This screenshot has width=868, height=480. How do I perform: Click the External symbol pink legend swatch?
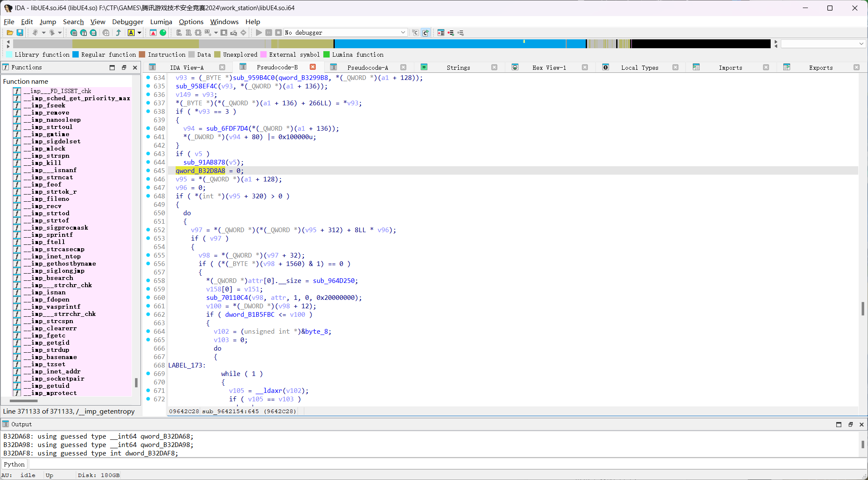click(x=263, y=54)
